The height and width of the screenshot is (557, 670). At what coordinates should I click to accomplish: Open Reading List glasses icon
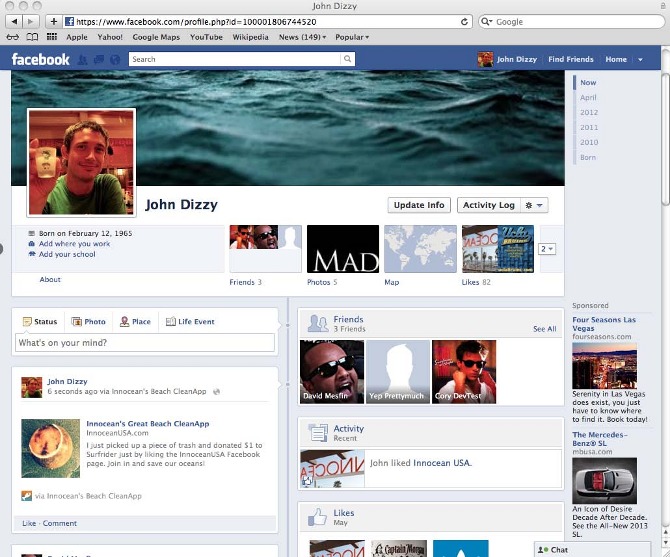coord(12,37)
